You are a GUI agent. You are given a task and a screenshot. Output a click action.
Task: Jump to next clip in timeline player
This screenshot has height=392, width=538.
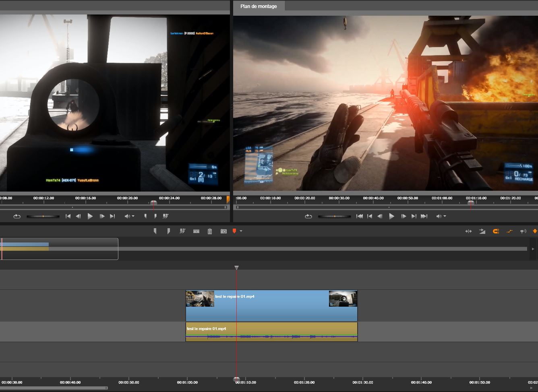414,216
